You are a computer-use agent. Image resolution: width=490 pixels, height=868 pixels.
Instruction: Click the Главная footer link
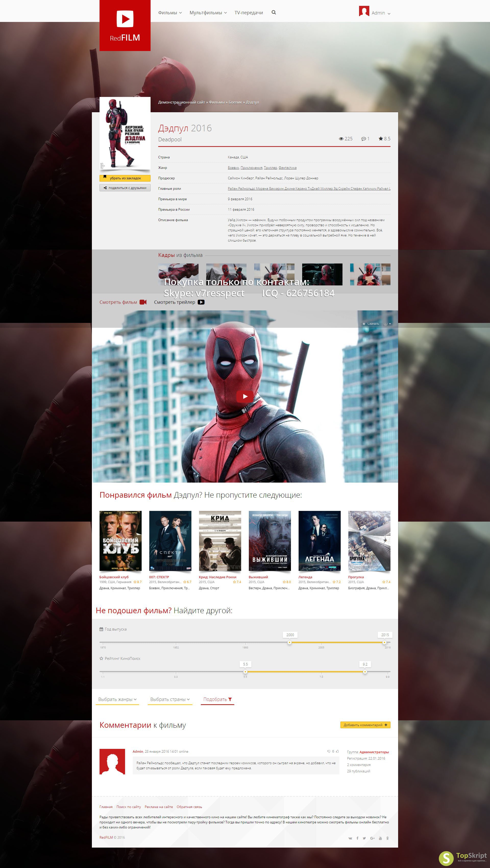click(x=106, y=807)
